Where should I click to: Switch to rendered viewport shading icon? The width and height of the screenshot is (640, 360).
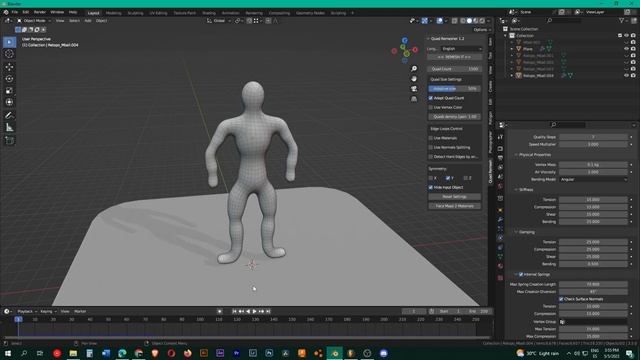(482, 20)
